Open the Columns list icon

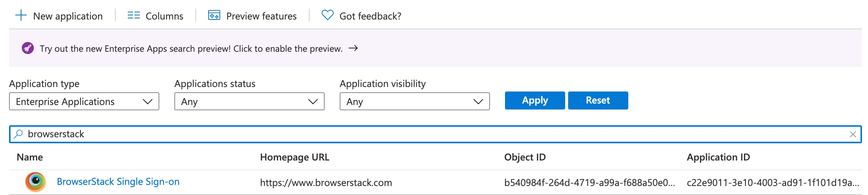point(133,16)
